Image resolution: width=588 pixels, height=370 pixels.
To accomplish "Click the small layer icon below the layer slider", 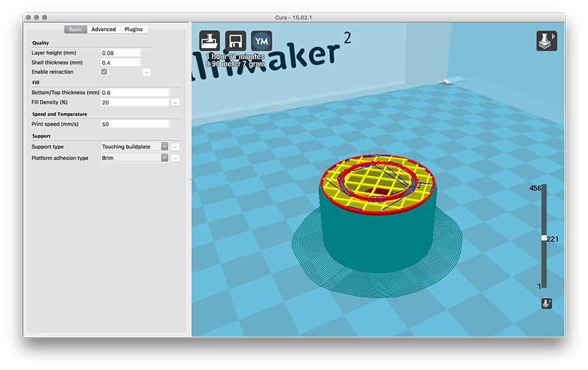I will click(546, 303).
